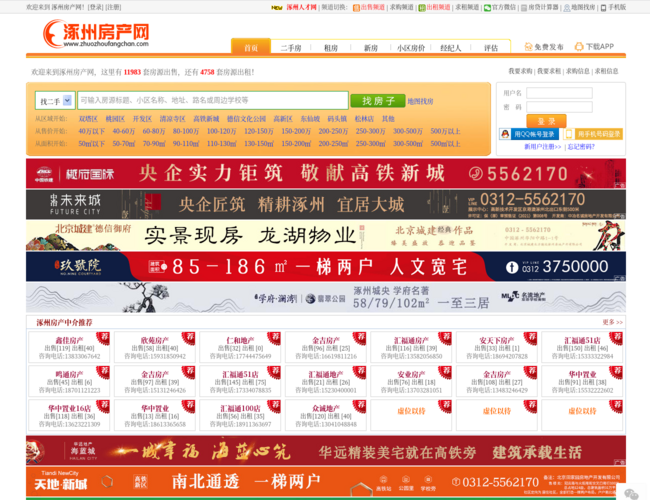Click the 玖號院 85-186㎡ banner
Viewport: 650px width, 500px height.
point(326,267)
